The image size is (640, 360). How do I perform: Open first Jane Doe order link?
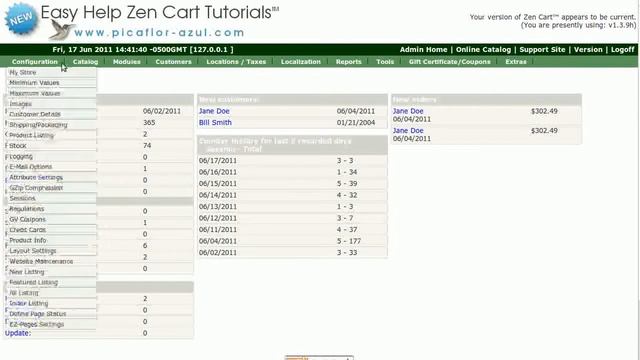408,111
